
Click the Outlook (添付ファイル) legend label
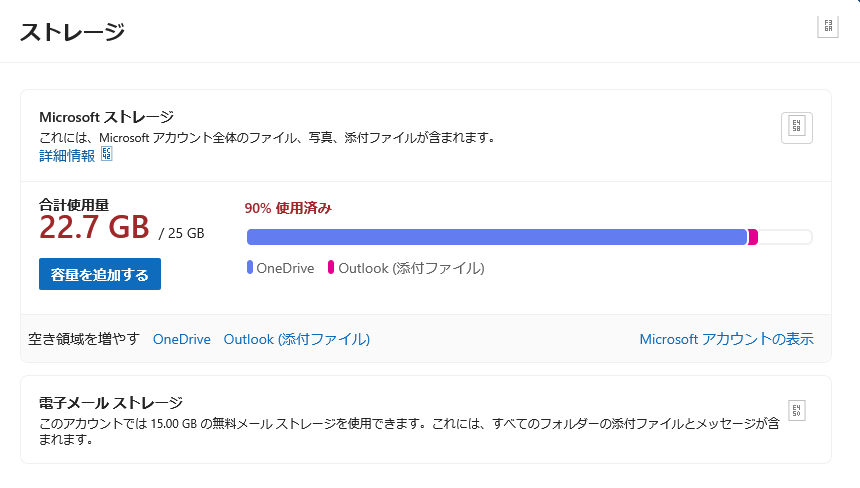tap(411, 268)
